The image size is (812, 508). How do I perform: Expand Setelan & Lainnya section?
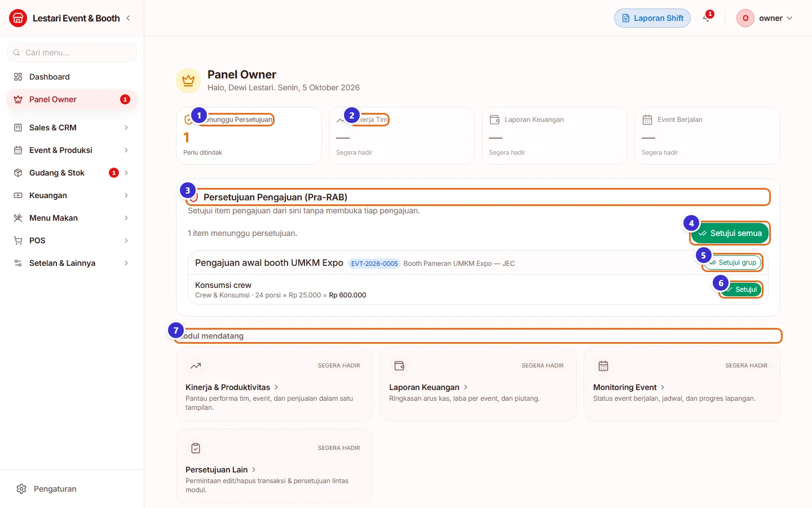point(72,263)
